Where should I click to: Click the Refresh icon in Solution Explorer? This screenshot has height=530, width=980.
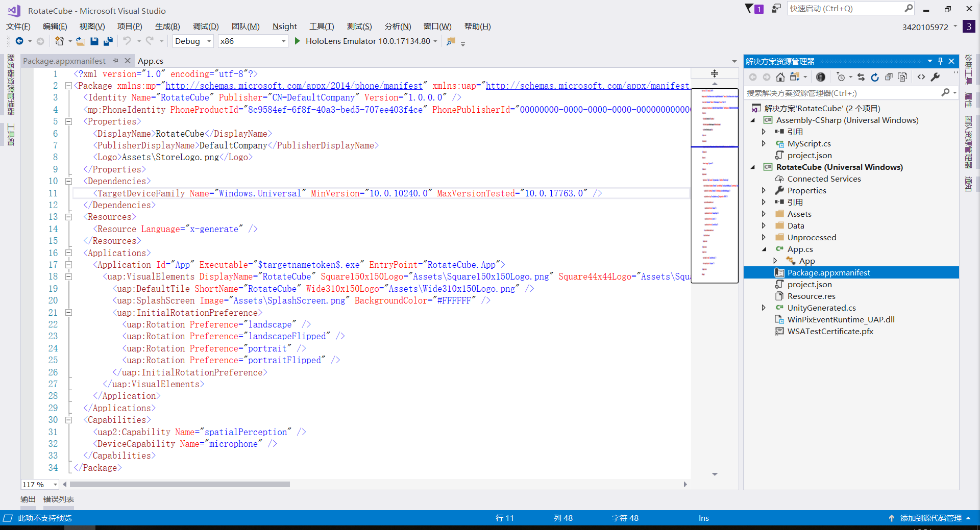(875, 77)
